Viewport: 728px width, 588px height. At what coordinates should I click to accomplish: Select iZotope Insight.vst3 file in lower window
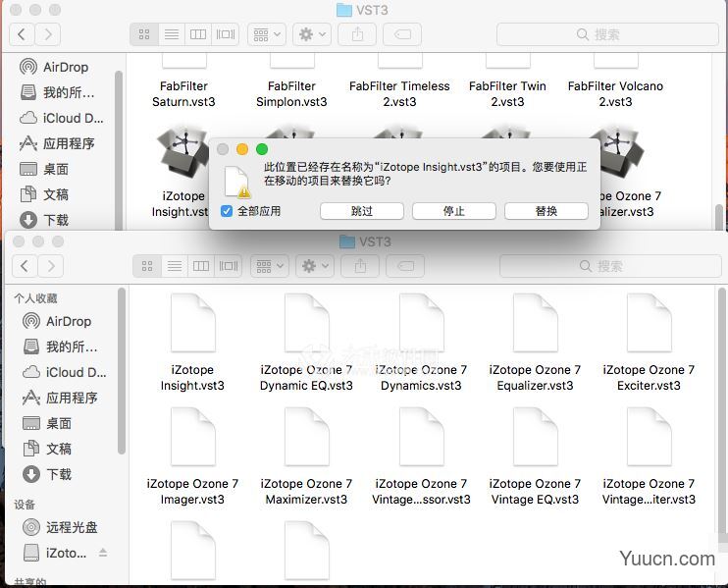click(x=192, y=343)
